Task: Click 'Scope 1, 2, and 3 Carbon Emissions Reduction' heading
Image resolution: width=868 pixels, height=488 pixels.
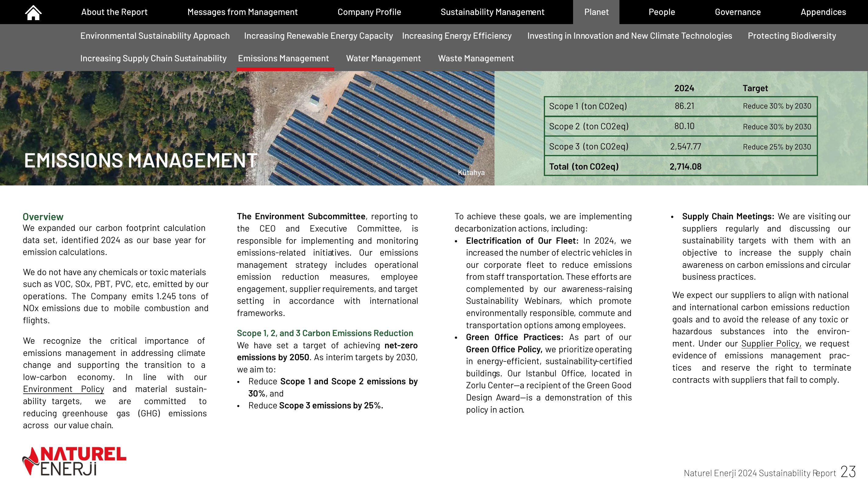Action: click(x=325, y=333)
